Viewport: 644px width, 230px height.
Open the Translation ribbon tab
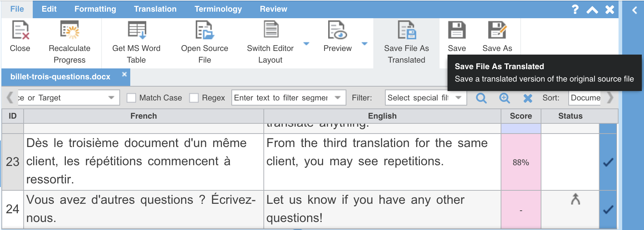(x=155, y=9)
